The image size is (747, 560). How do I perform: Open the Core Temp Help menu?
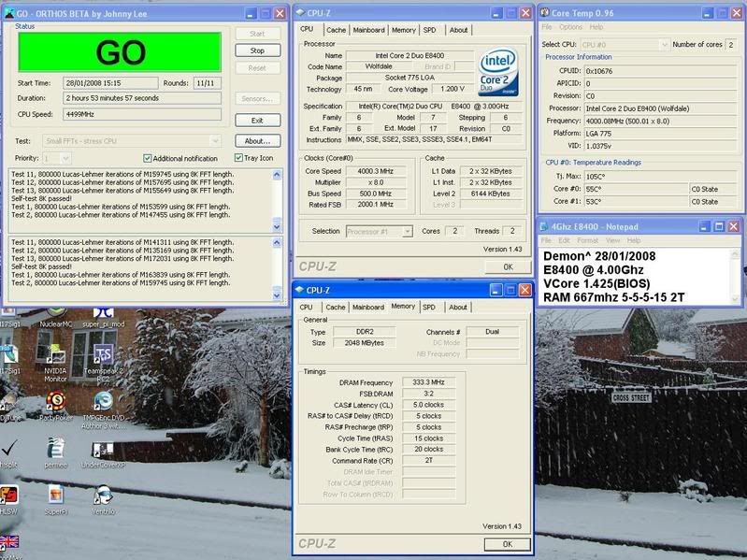[x=596, y=27]
